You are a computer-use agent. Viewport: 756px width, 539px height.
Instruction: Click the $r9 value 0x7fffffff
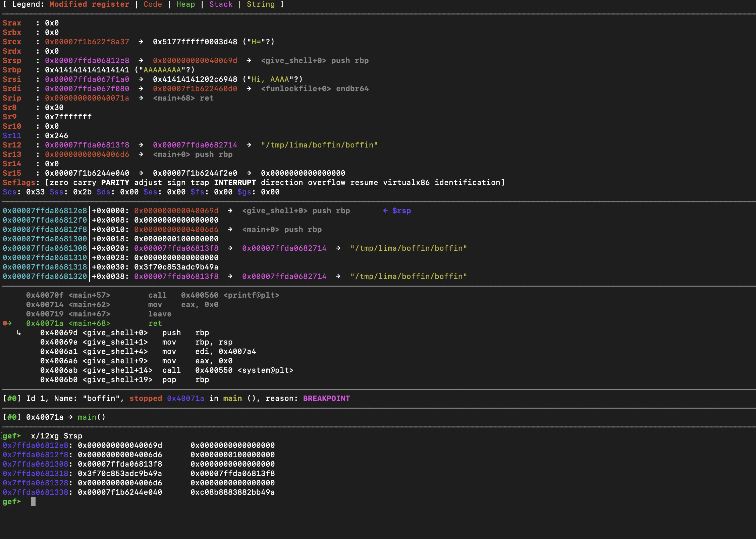click(68, 117)
